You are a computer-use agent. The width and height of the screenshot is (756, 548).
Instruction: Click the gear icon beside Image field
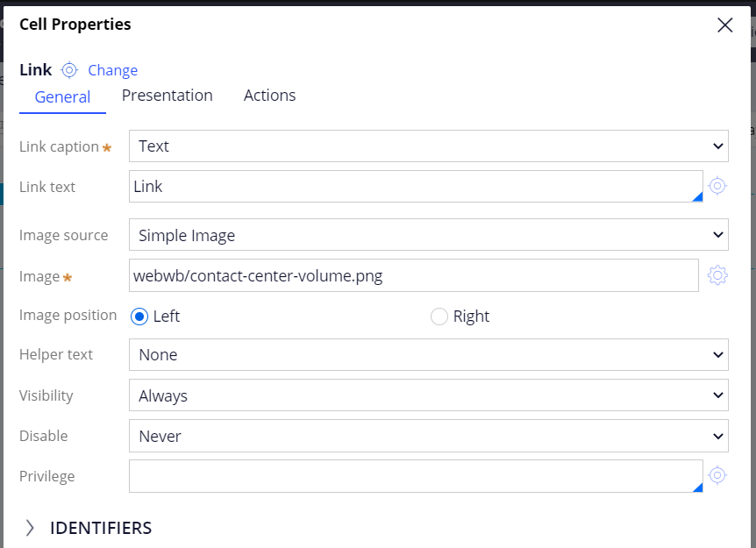point(717,275)
